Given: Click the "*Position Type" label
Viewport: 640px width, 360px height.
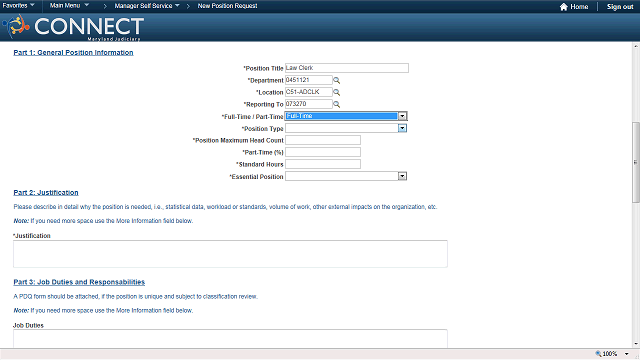Looking at the screenshot, I should click(x=262, y=129).
